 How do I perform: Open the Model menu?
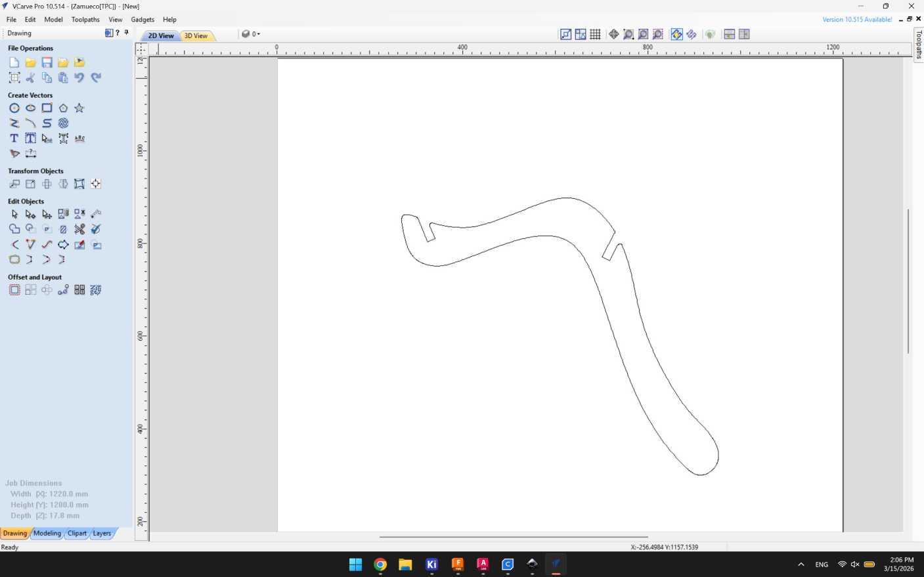point(53,20)
